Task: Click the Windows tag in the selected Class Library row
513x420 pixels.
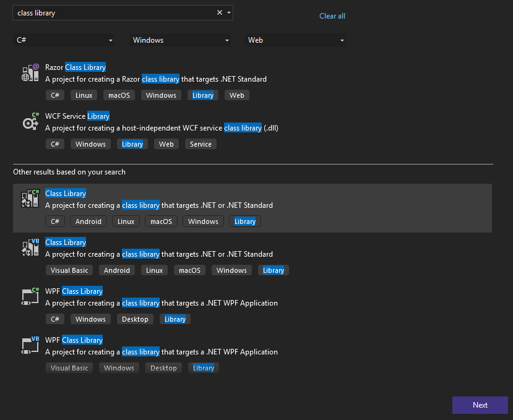Action: coord(203,221)
